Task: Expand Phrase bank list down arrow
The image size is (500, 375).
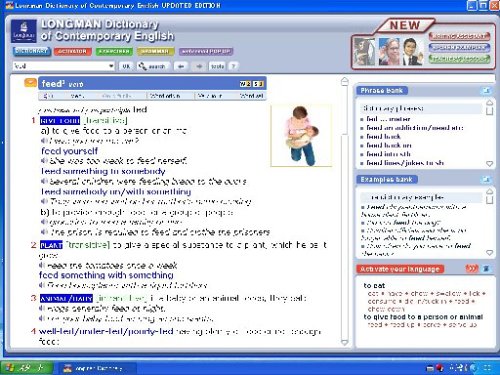Action: [x=489, y=164]
